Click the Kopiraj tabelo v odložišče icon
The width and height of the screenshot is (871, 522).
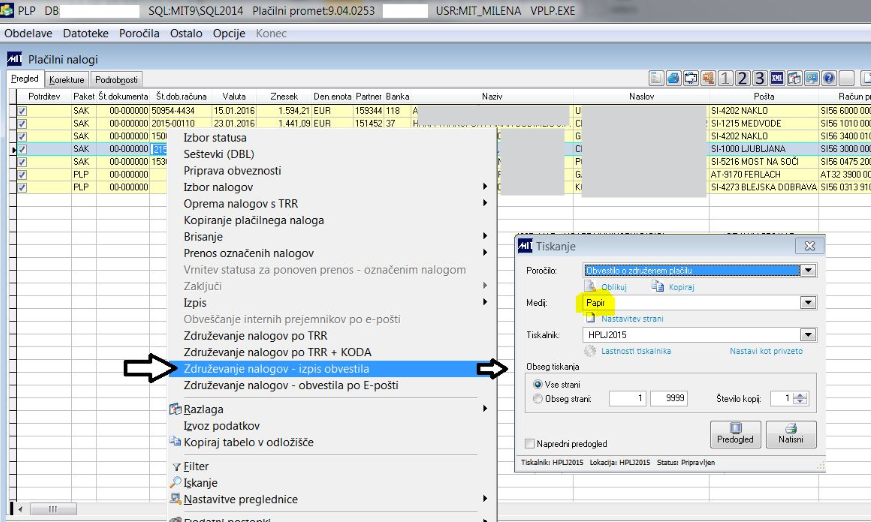pos(176,442)
